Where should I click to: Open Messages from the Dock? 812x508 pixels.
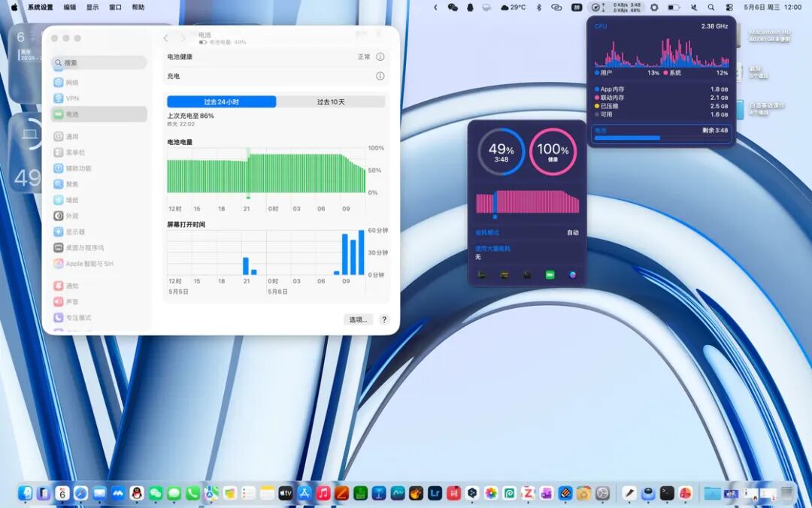pyautogui.click(x=174, y=494)
